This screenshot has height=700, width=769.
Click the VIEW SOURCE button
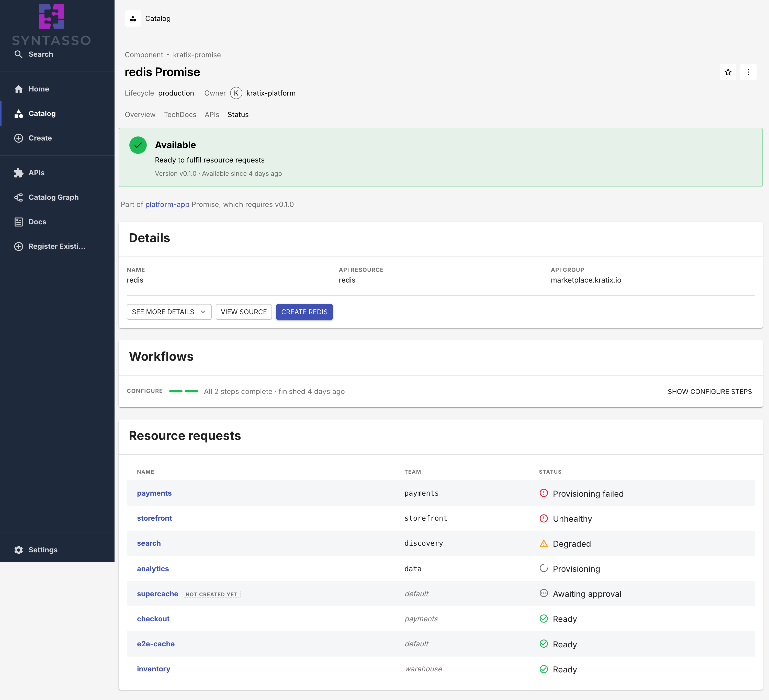(244, 312)
